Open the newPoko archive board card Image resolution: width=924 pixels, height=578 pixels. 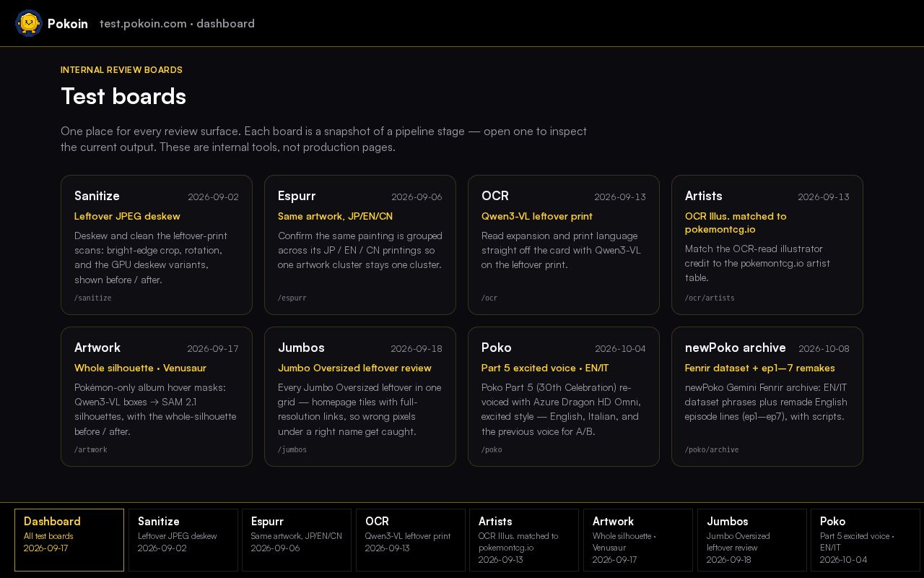[x=767, y=397]
